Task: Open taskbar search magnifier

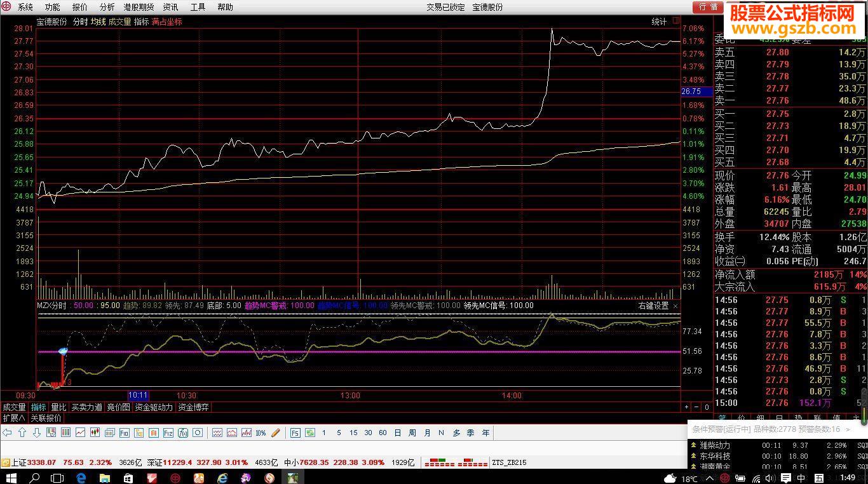Action: [x=34, y=477]
